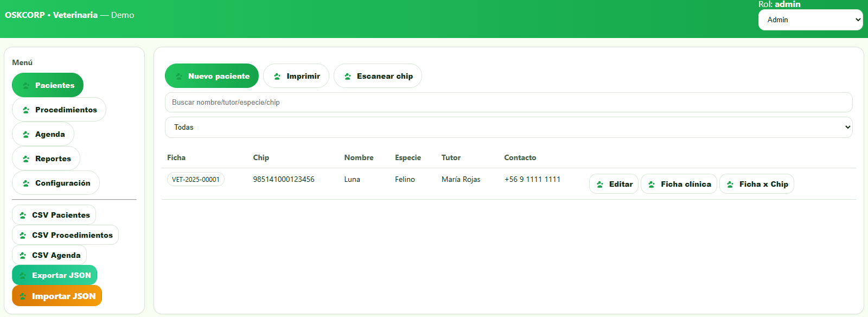The image size is (868, 317).
Task: Click the VET-2025-00001 ficha badge
Action: pyautogui.click(x=196, y=180)
